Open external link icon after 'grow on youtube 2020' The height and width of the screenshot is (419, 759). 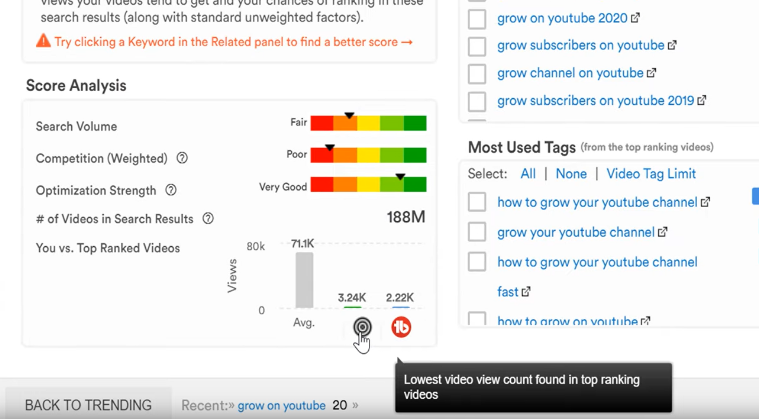636,18
